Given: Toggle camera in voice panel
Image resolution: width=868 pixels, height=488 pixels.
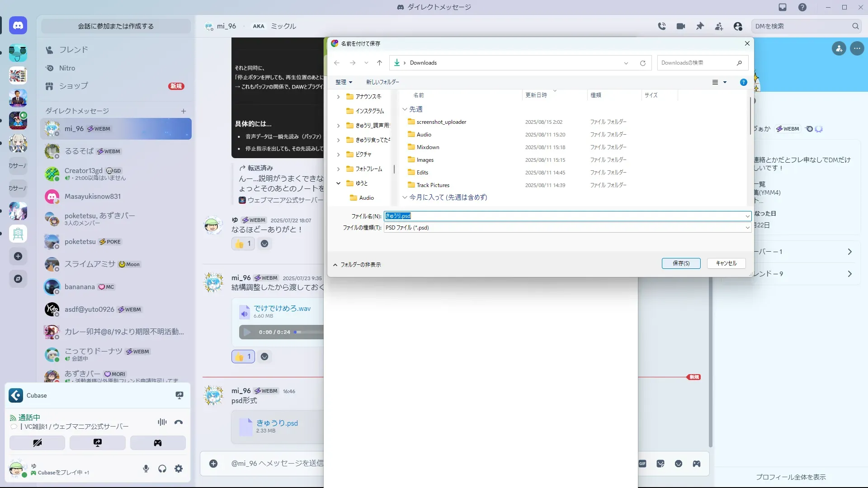Looking at the screenshot, I should tap(37, 443).
